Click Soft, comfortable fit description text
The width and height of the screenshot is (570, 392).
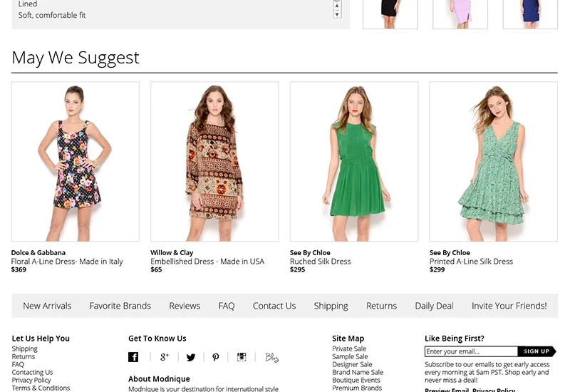[x=52, y=15]
